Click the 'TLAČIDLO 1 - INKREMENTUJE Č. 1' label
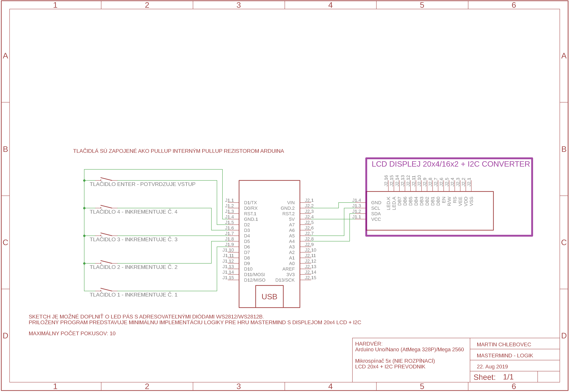Image resolution: width=569 pixels, height=392 pixels. click(x=133, y=295)
